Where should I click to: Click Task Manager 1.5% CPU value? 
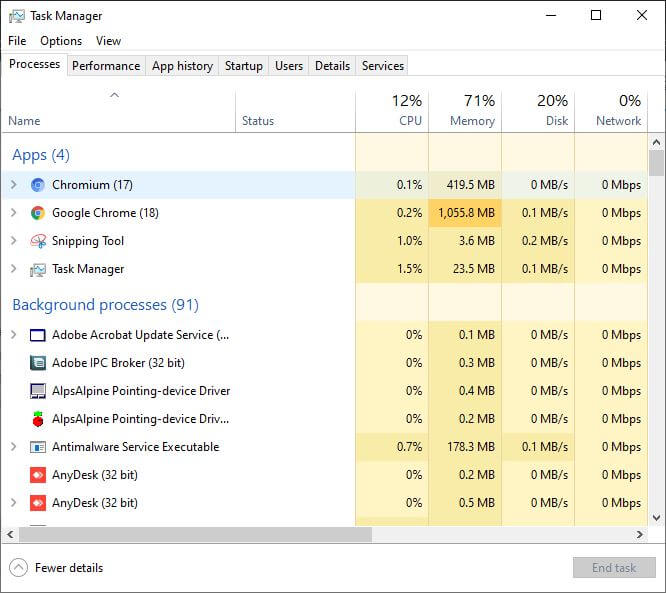click(409, 269)
